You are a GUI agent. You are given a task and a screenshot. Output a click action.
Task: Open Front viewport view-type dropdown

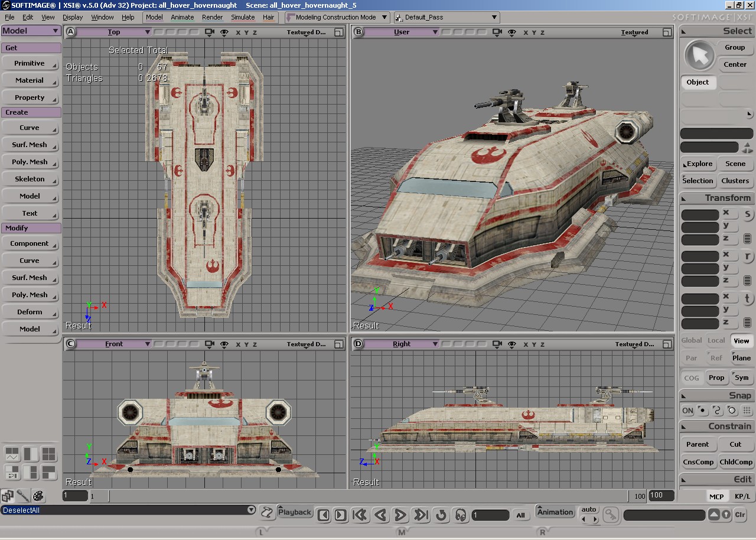[x=114, y=344]
